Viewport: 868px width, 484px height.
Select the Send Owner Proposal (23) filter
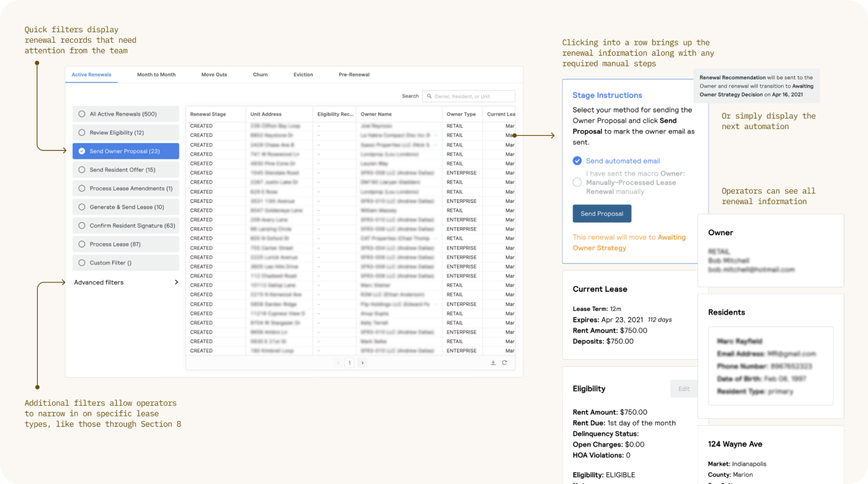pyautogui.click(x=126, y=151)
